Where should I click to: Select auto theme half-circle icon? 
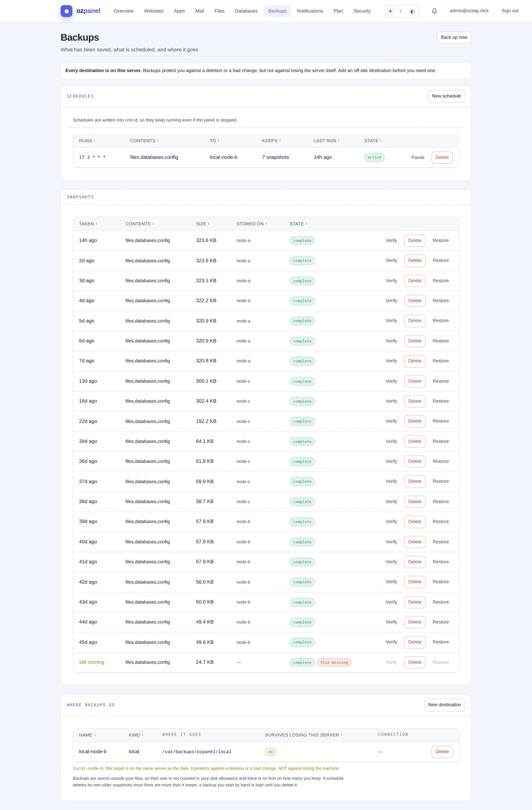(x=412, y=11)
